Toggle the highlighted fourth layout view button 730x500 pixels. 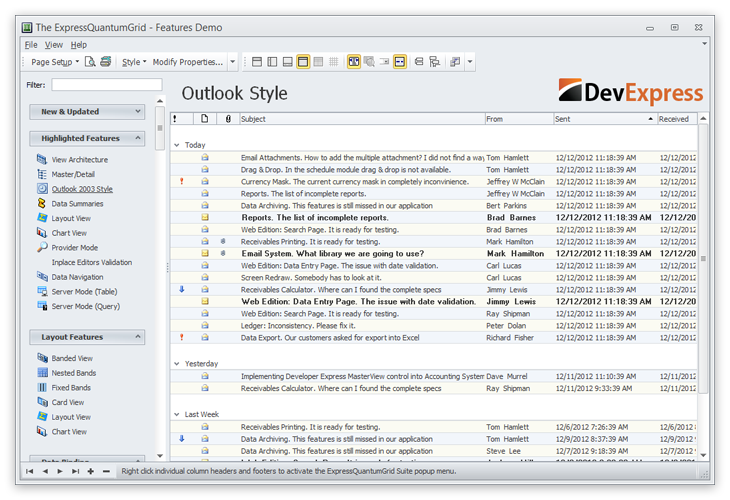[x=303, y=62]
